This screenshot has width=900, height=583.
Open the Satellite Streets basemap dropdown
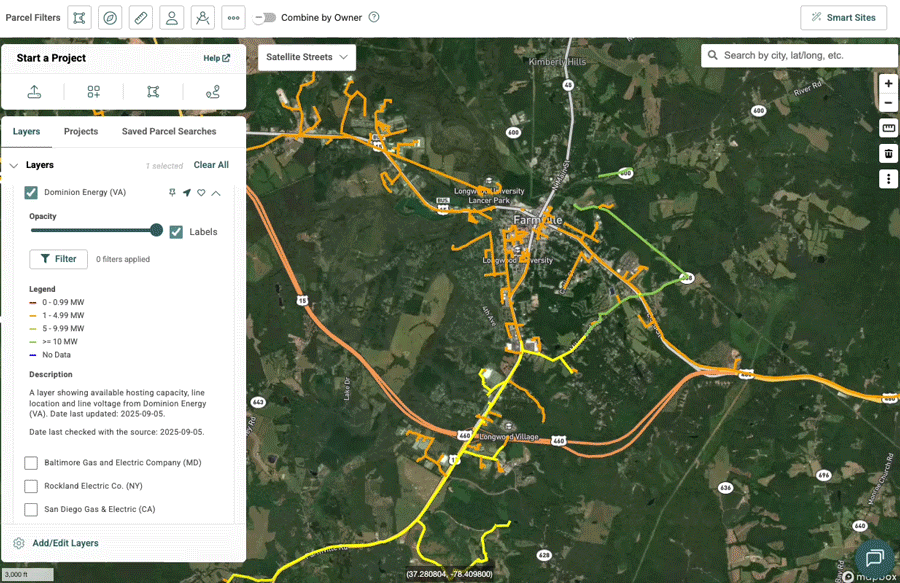[x=306, y=57]
